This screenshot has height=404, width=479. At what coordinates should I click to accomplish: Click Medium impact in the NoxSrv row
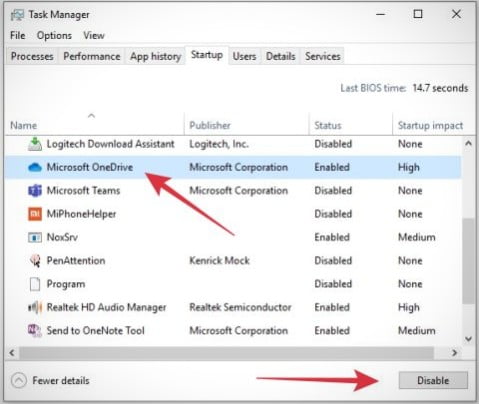point(417,237)
